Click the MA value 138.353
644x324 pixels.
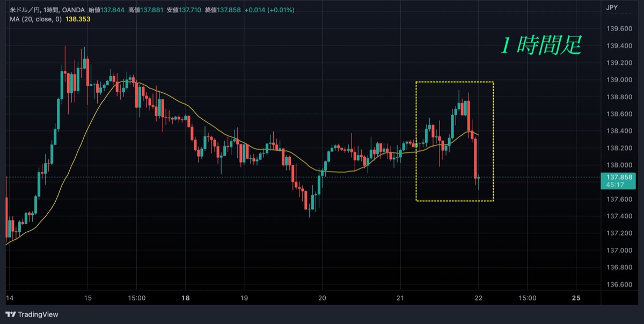[x=78, y=19]
